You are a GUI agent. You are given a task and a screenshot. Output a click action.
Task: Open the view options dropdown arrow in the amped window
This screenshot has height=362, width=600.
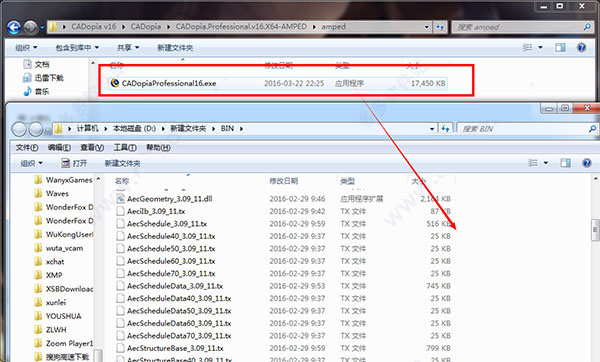[540, 47]
